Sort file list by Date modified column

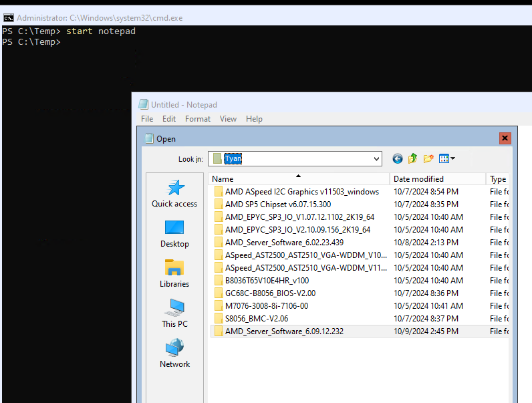pyautogui.click(x=438, y=178)
